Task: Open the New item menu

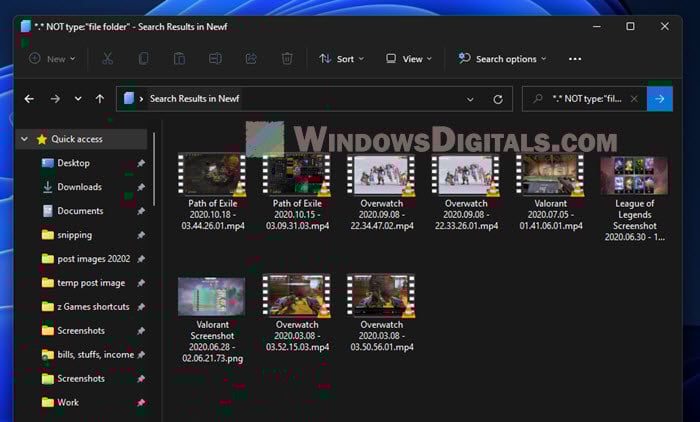Action: click(x=52, y=58)
